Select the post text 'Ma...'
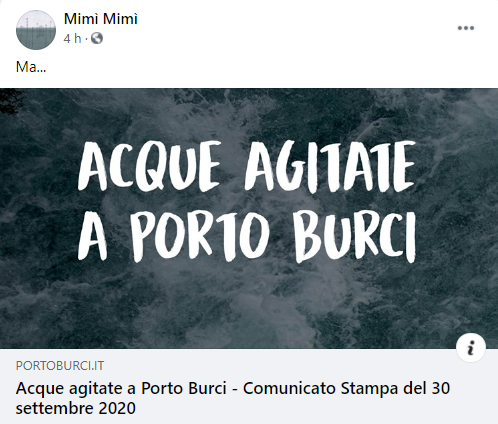498x424 pixels. tap(31, 67)
